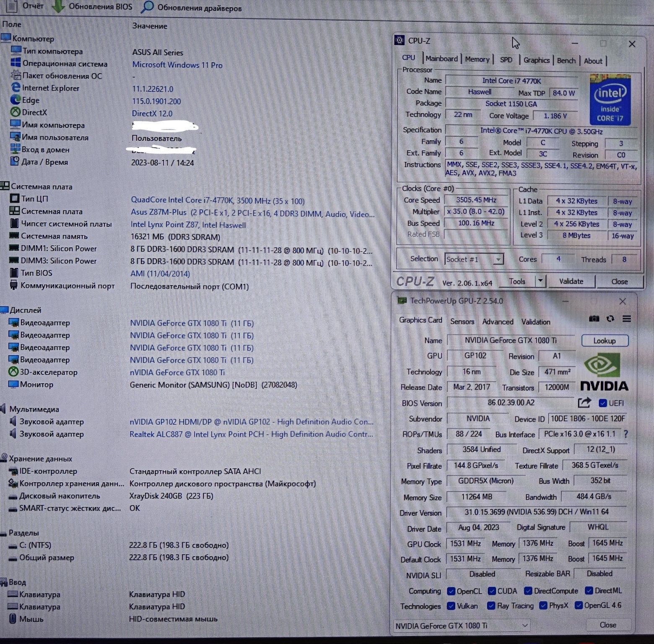Click the Windows icon beside Операционная система
The image size is (654, 644).
pyautogui.click(x=16, y=63)
